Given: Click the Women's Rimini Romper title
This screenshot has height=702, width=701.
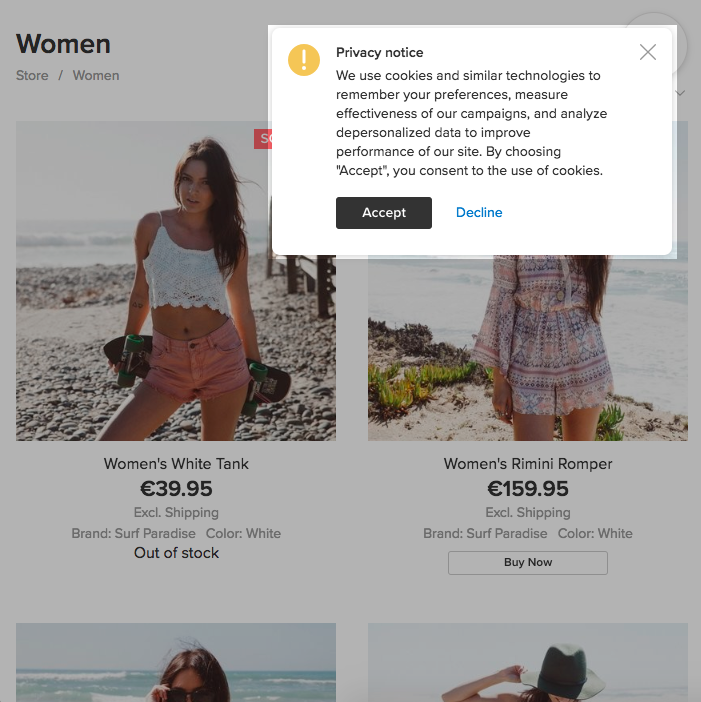Looking at the screenshot, I should pyautogui.click(x=528, y=464).
